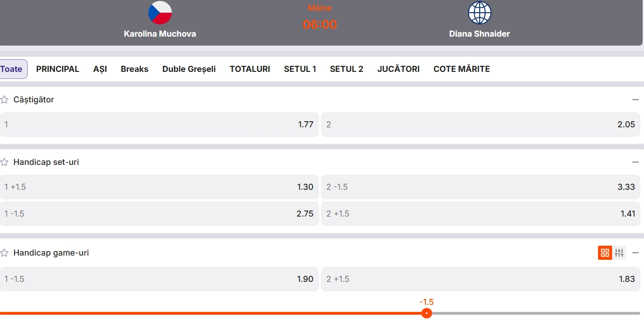The image size is (644, 319).
Task: Pick set handicap 1 +1.5 at 1.30
Action: (x=159, y=187)
